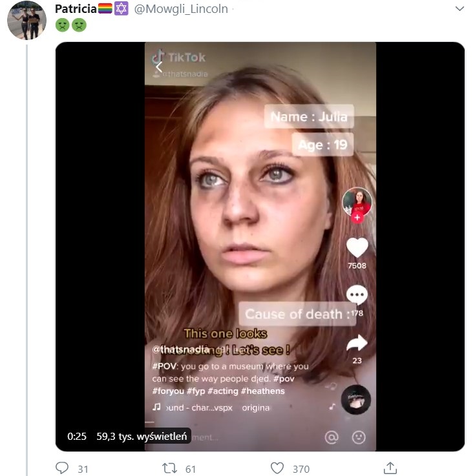Tap the TikTok white heart like icon
This screenshot has height=476, width=475.
(x=357, y=247)
